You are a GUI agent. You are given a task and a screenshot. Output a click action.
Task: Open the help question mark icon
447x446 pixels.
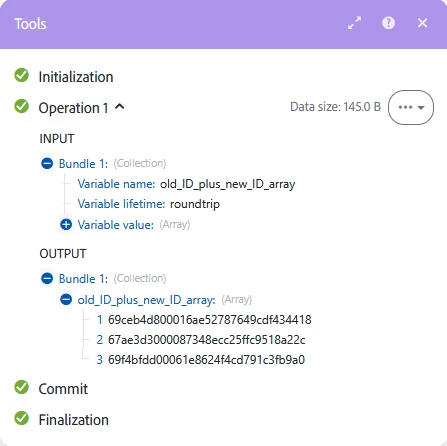tap(388, 23)
